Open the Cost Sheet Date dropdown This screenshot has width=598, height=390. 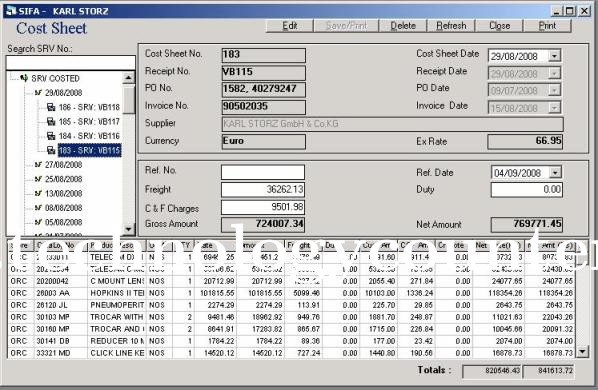click(x=554, y=56)
